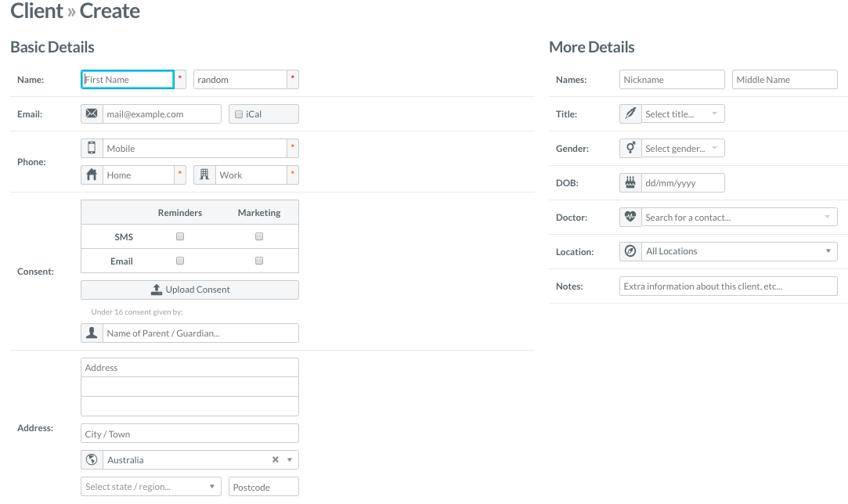848x504 pixels.
Task: Clear the Australia country selection
Action: [x=276, y=460]
